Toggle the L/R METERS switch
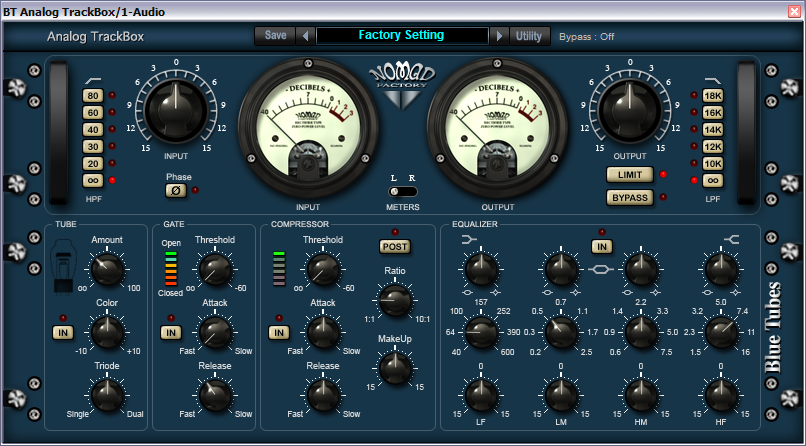The image size is (806, 446). (x=402, y=192)
